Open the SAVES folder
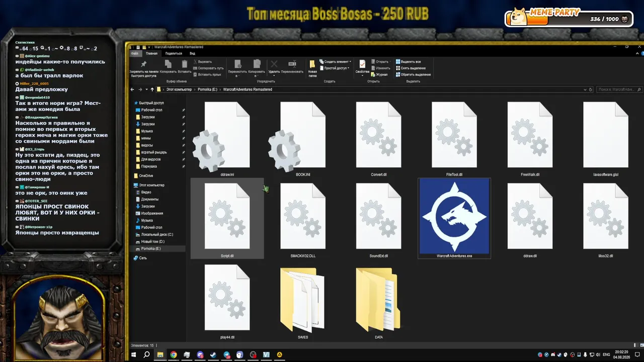This screenshot has height=362, width=644. pyautogui.click(x=303, y=302)
